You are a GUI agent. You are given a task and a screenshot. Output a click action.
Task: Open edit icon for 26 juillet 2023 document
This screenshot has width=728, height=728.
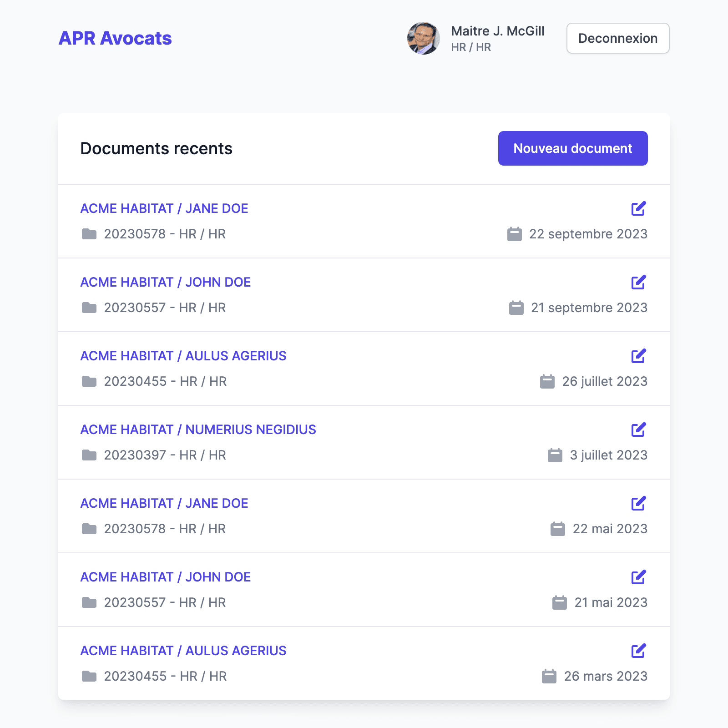coord(638,356)
